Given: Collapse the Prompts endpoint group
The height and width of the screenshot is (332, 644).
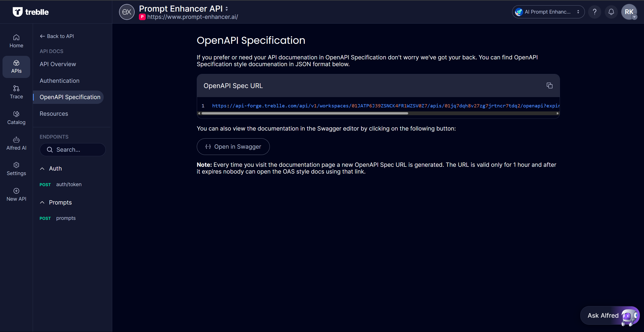Looking at the screenshot, I should (56, 202).
